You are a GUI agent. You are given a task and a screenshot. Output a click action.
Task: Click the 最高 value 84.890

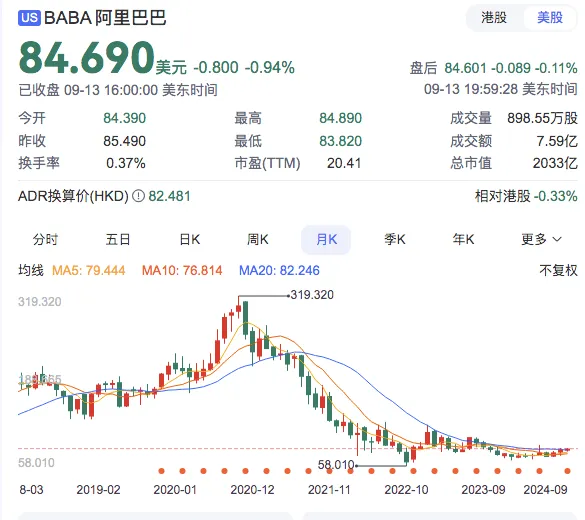click(341, 118)
